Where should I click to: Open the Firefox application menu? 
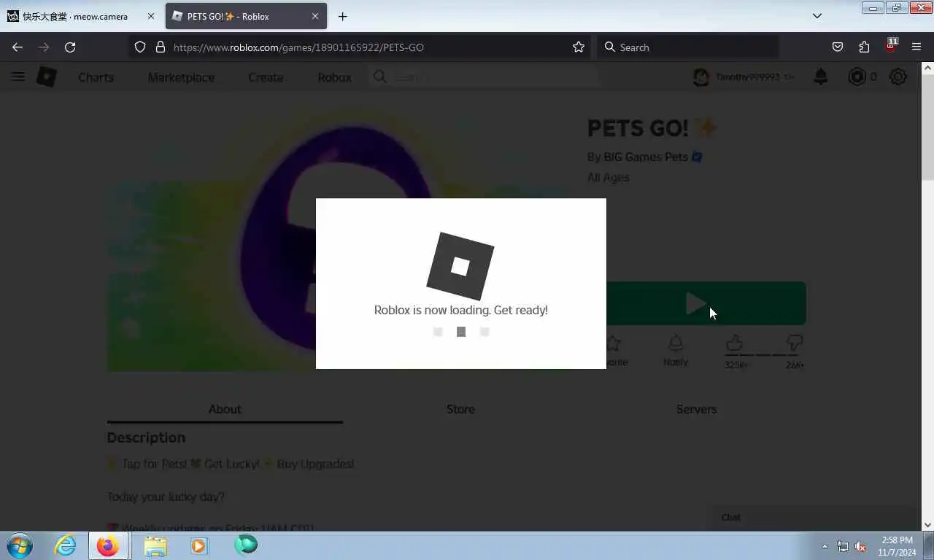pos(916,47)
